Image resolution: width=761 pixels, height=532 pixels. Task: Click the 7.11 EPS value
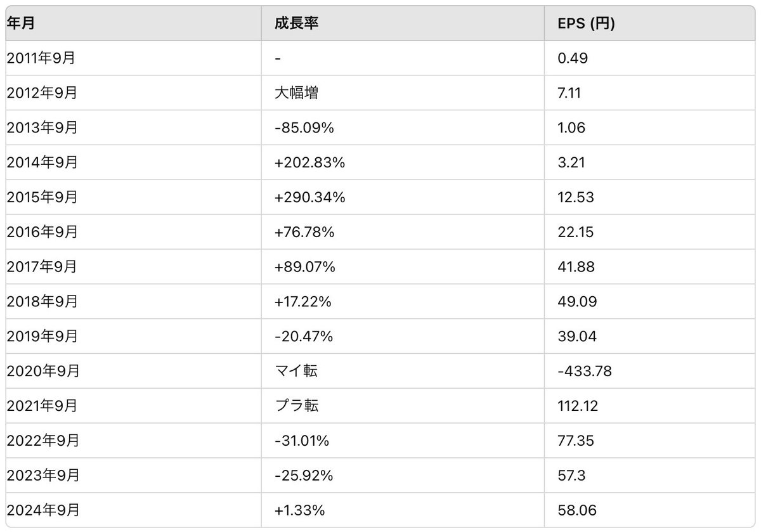coord(568,93)
